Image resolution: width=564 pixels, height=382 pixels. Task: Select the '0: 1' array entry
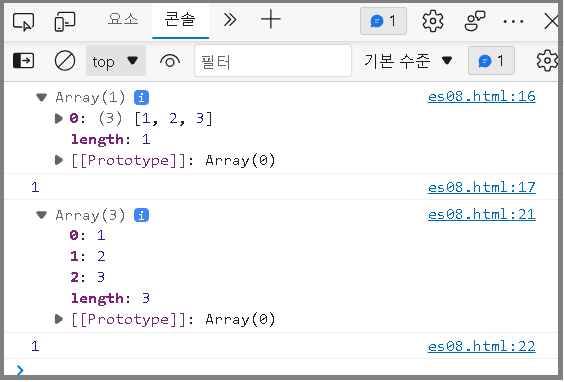coord(87,236)
